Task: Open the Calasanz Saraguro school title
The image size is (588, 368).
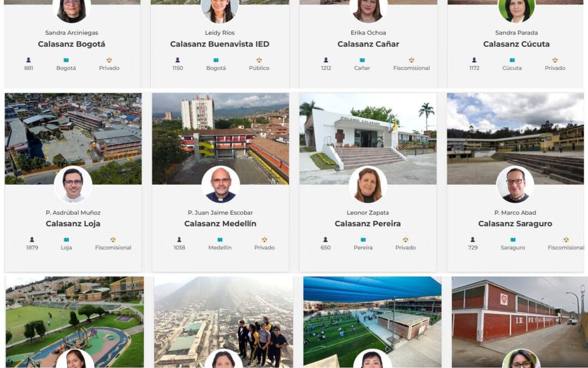Action: pyautogui.click(x=515, y=224)
